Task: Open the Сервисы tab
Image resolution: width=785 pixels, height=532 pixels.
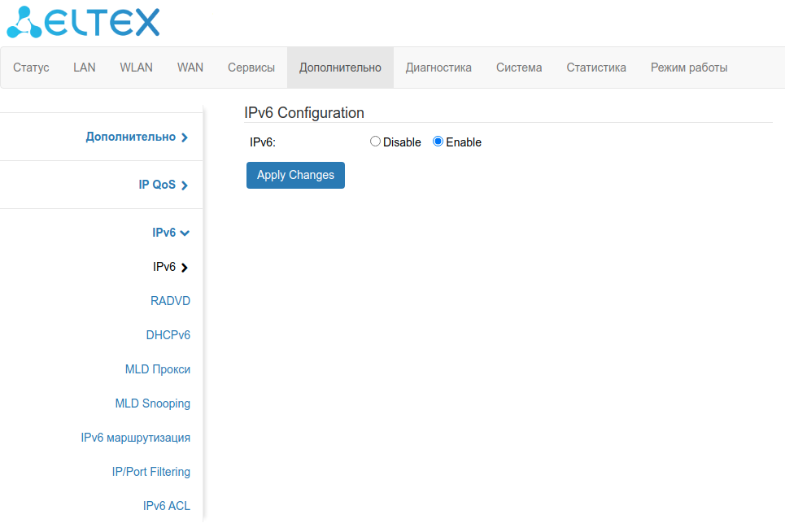Action: (251, 68)
